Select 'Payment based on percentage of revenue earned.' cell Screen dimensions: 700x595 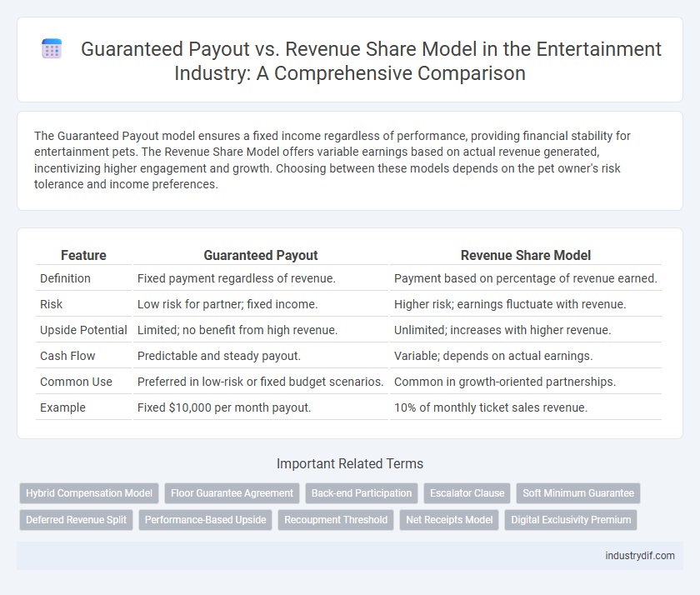tap(526, 278)
